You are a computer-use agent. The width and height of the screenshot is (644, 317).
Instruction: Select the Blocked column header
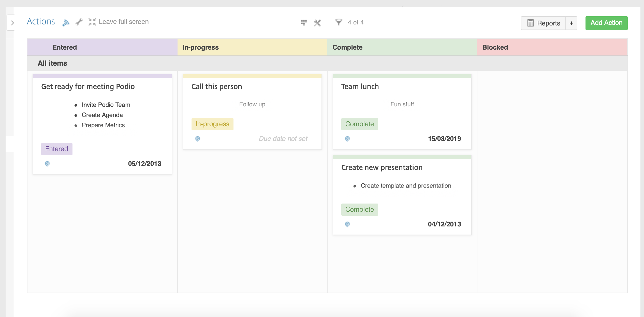pos(495,47)
